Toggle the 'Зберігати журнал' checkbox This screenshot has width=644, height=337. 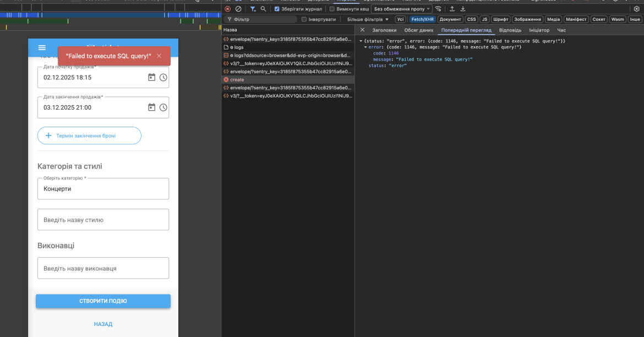[277, 9]
